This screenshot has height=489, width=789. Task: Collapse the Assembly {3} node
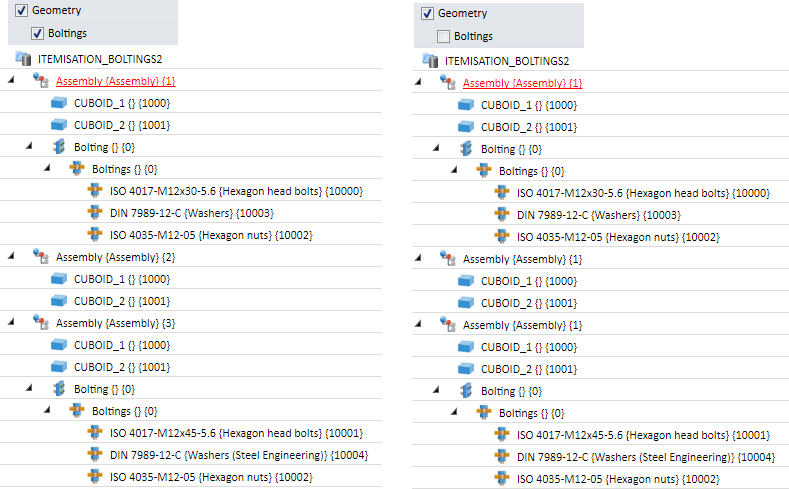pos(11,321)
